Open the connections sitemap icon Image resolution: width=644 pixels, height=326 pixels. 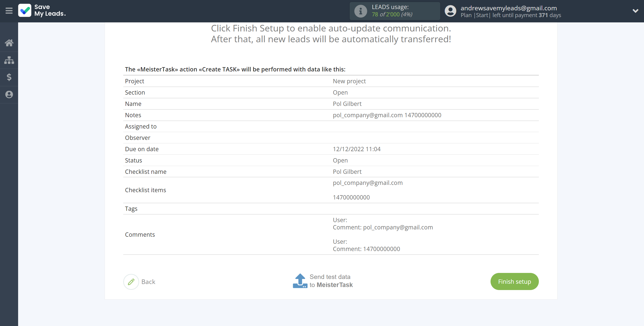coord(9,60)
